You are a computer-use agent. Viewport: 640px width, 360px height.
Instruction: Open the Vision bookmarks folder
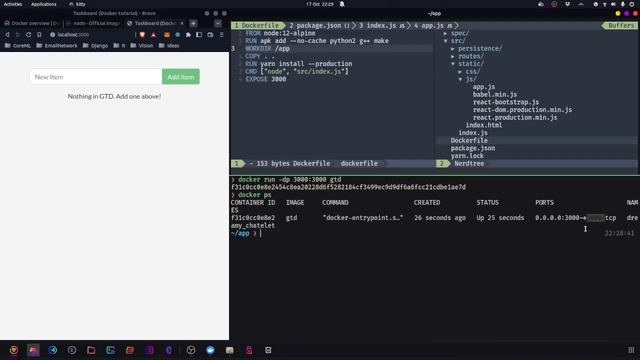142,46
